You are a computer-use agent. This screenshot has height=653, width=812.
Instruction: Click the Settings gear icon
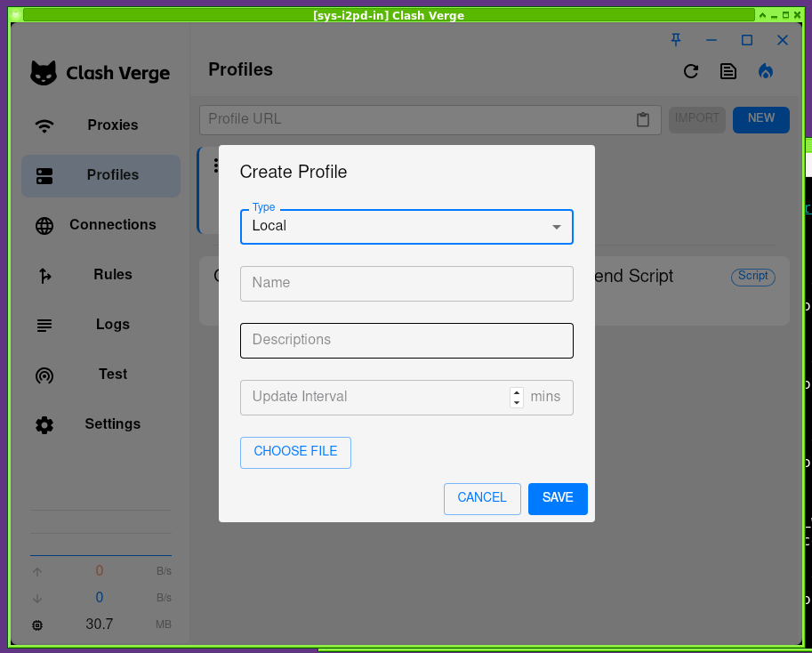[x=44, y=425]
